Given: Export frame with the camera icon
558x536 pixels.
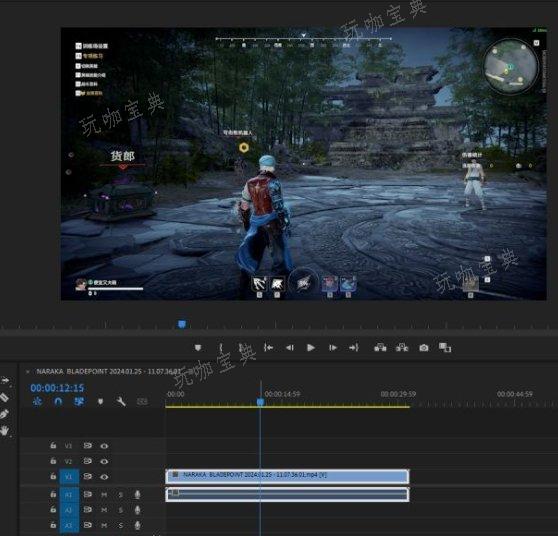Looking at the screenshot, I should [423, 348].
